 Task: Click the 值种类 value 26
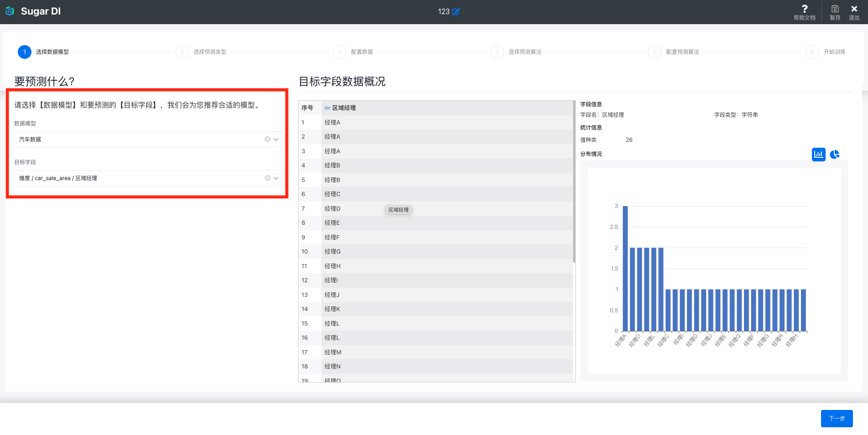(x=629, y=140)
